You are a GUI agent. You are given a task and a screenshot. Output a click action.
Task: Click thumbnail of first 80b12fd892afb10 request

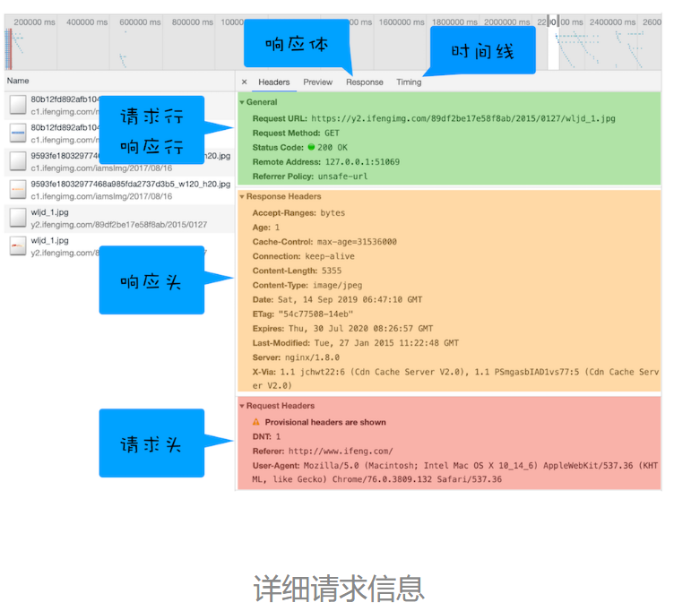click(18, 105)
